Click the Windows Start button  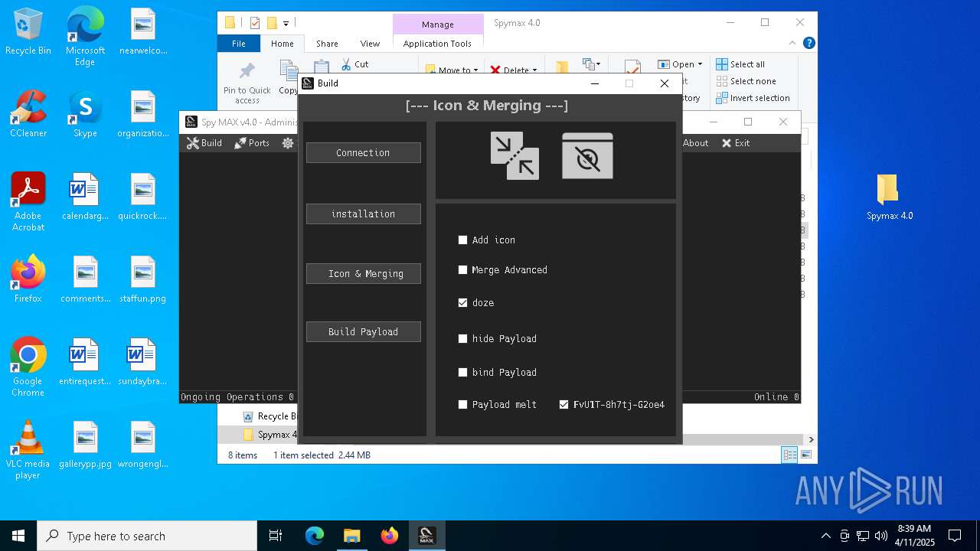click(18, 536)
